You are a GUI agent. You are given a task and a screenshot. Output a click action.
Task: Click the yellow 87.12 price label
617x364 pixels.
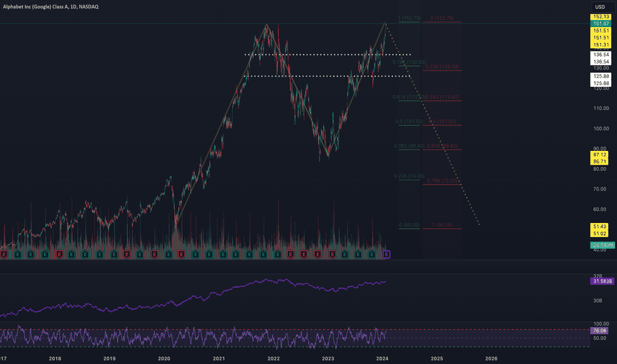[601, 154]
